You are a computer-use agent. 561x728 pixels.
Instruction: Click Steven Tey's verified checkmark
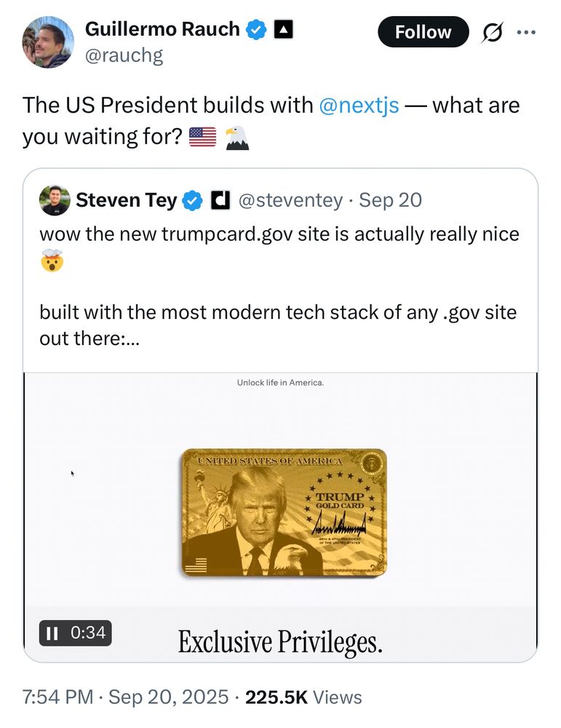click(x=191, y=199)
